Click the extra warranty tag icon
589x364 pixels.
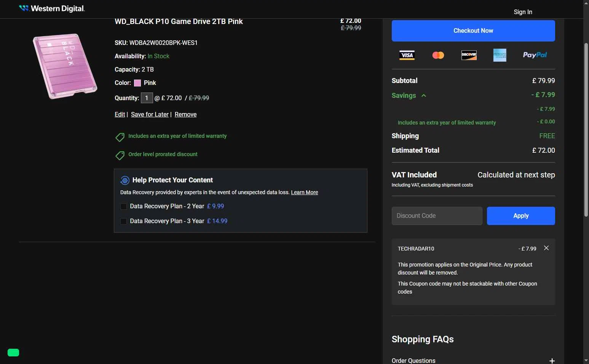coord(120,137)
